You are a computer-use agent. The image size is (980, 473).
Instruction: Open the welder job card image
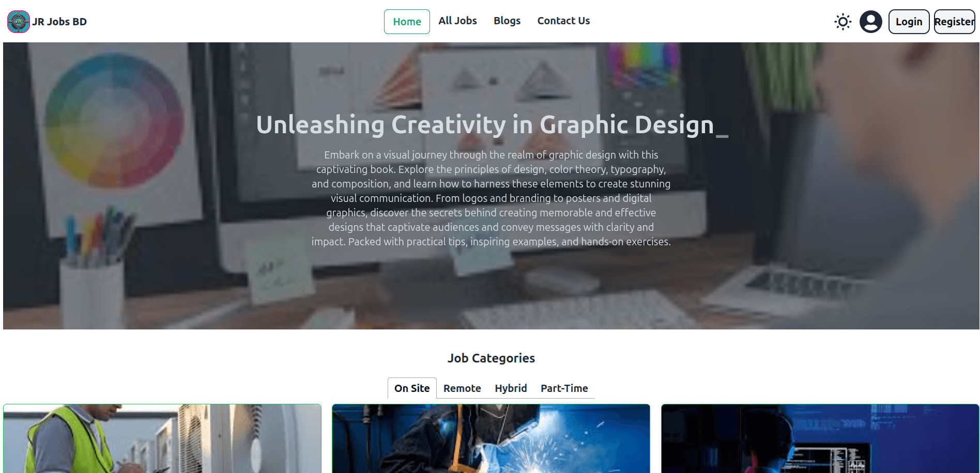point(491,438)
